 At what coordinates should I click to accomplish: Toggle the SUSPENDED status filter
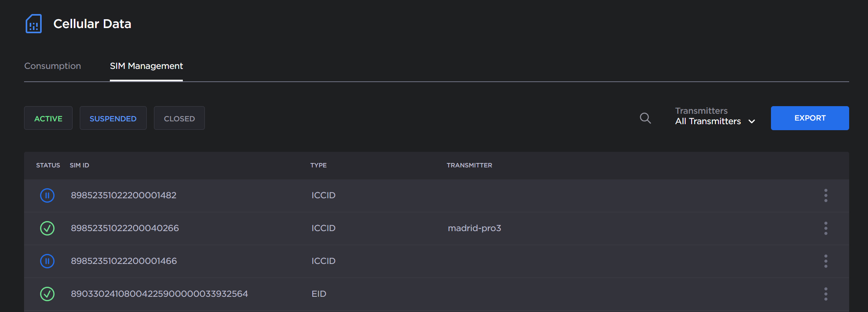coord(113,118)
